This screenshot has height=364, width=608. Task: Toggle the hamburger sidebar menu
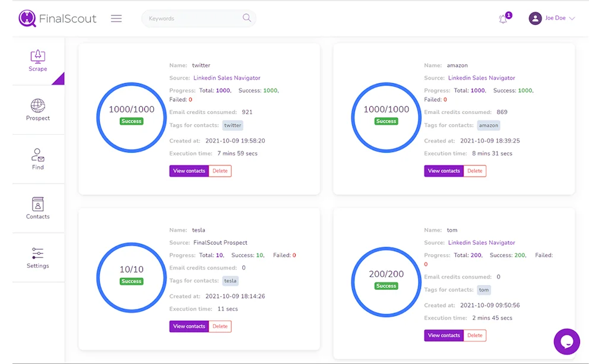tap(116, 18)
